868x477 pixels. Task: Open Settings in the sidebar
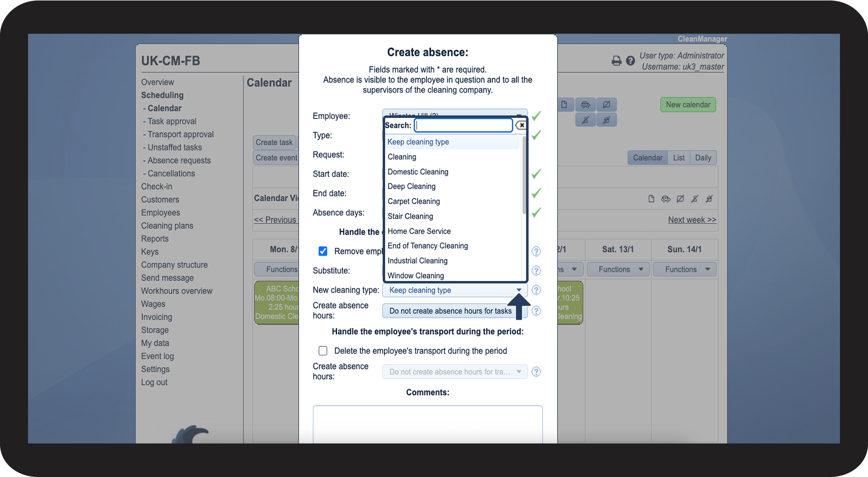[155, 369]
